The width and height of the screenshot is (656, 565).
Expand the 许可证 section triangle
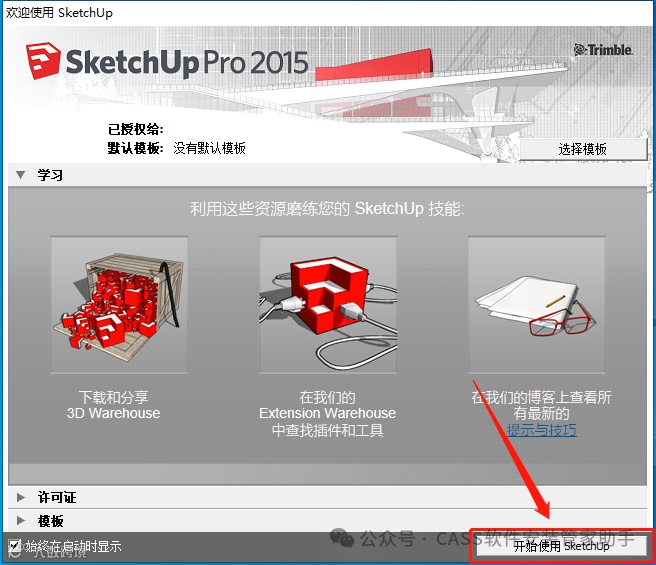coord(20,497)
